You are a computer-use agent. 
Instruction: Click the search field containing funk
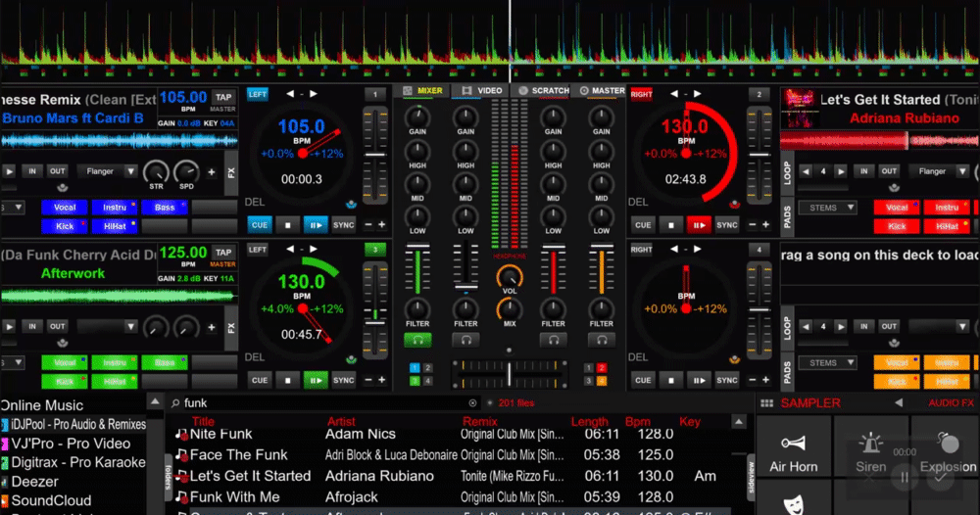321,403
